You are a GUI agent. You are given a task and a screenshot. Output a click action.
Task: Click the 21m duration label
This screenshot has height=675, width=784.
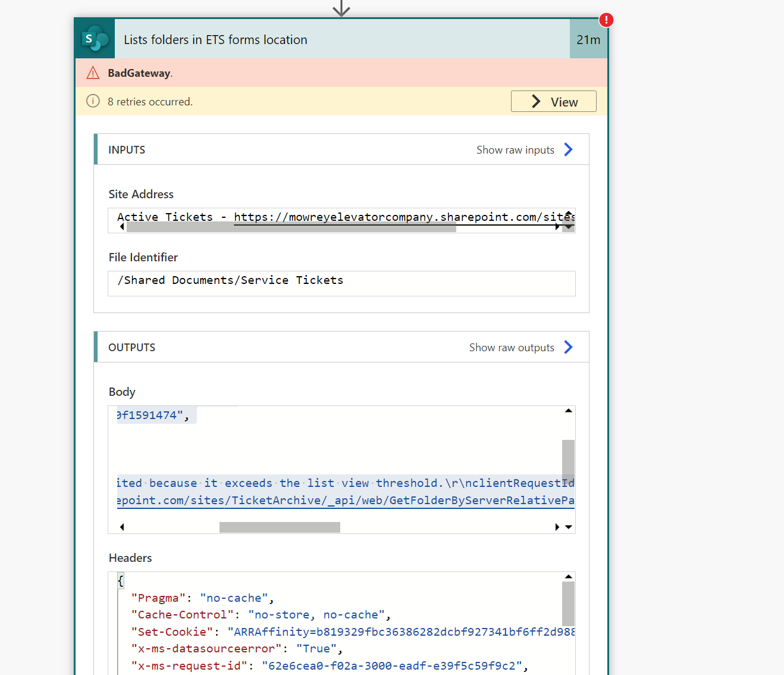pos(588,40)
